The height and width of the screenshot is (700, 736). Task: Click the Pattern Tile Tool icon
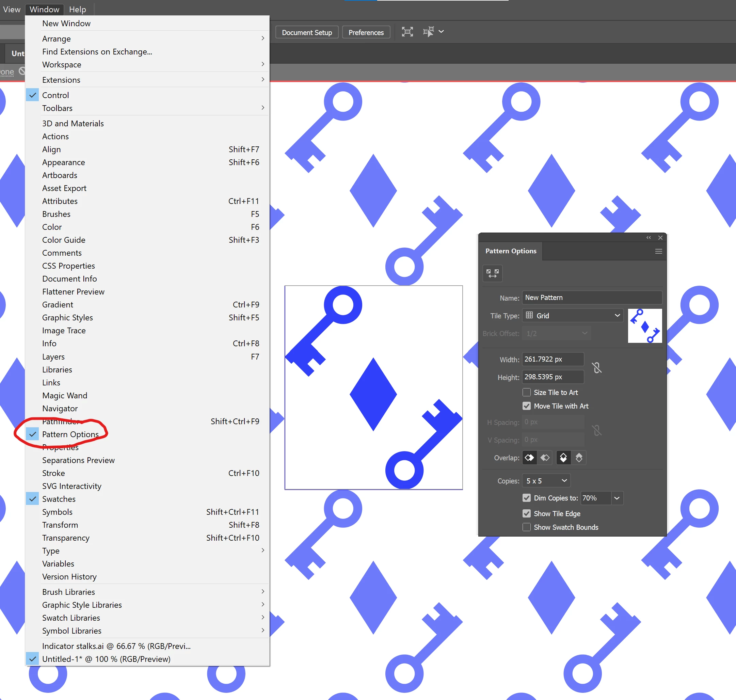(492, 273)
